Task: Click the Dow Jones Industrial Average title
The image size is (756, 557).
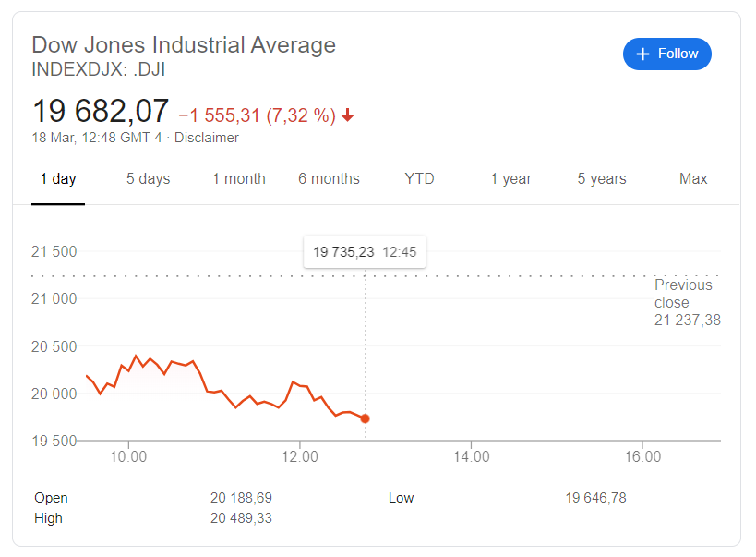Action: [184, 44]
